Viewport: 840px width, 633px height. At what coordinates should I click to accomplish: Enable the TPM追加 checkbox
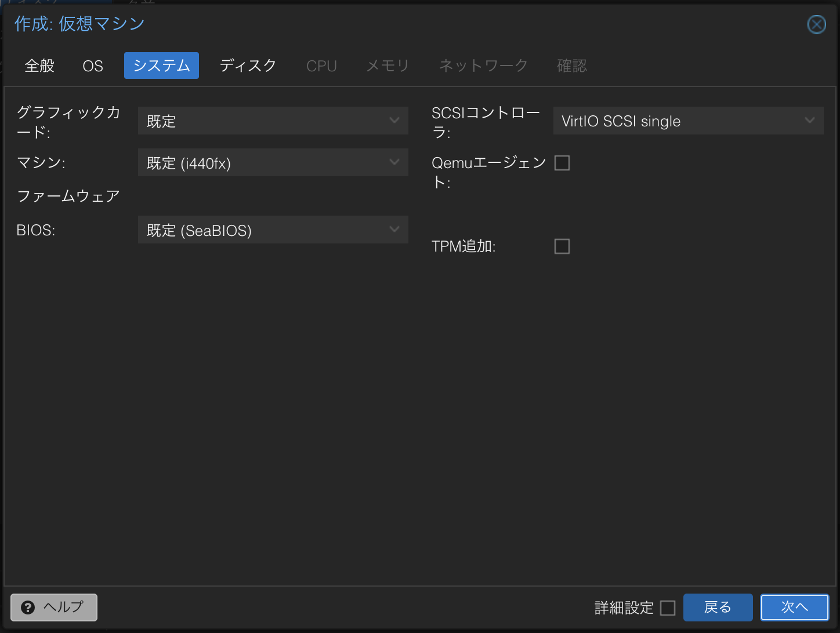click(562, 246)
